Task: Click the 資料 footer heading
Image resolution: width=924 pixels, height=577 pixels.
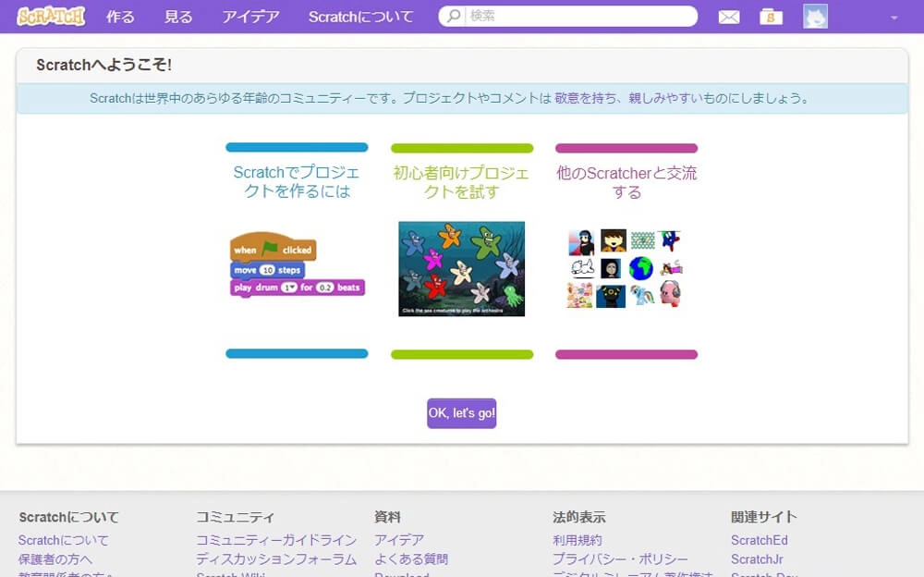Action: point(387,518)
